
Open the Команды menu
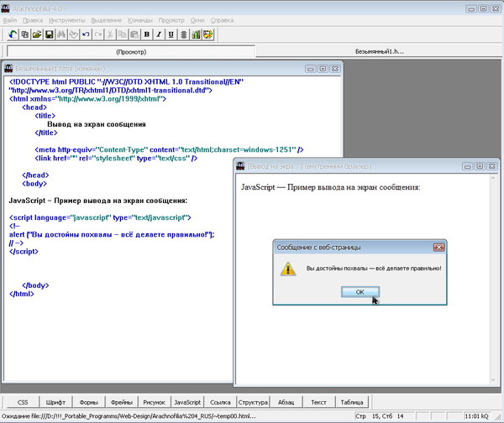[x=140, y=20]
